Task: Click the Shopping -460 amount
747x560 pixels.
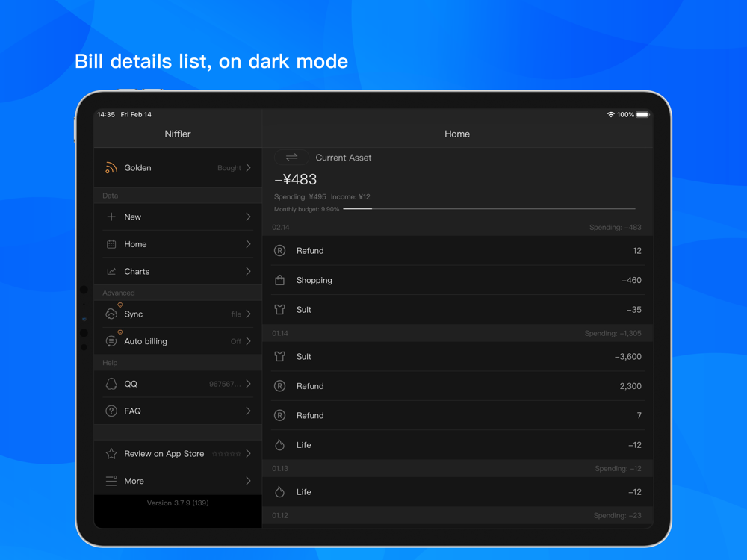Action: click(631, 280)
